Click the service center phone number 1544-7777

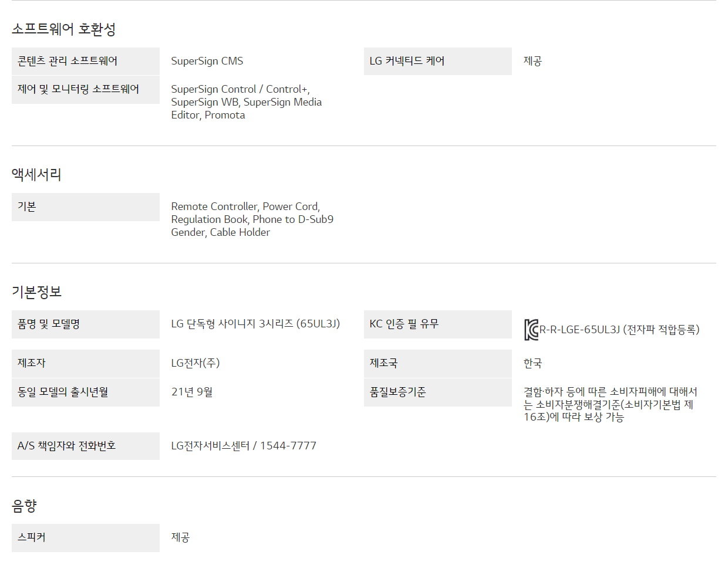click(x=288, y=446)
